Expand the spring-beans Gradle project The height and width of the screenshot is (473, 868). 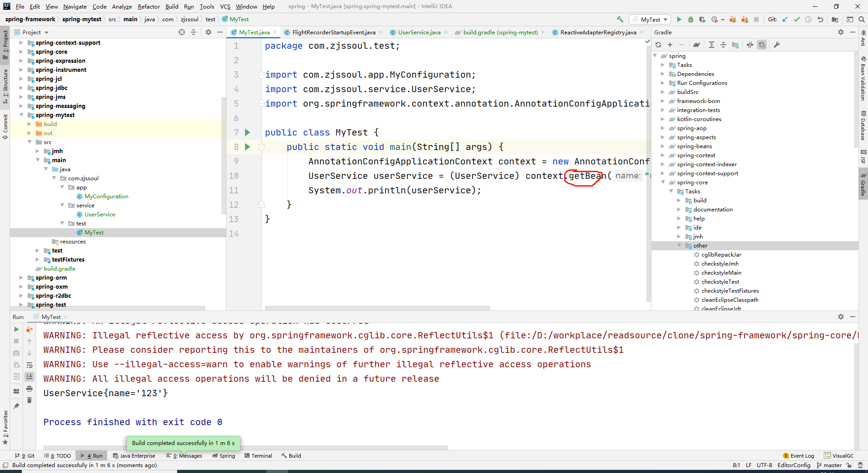coord(663,146)
